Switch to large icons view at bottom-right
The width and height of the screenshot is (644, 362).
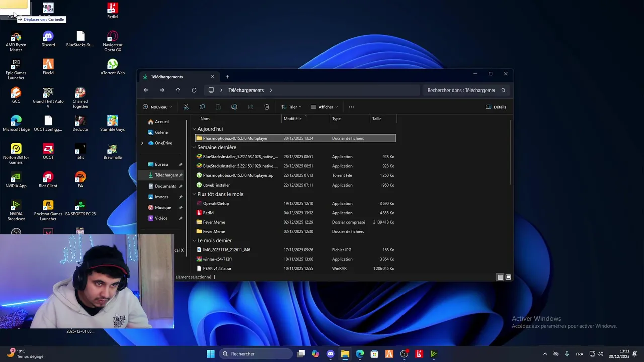(508, 277)
